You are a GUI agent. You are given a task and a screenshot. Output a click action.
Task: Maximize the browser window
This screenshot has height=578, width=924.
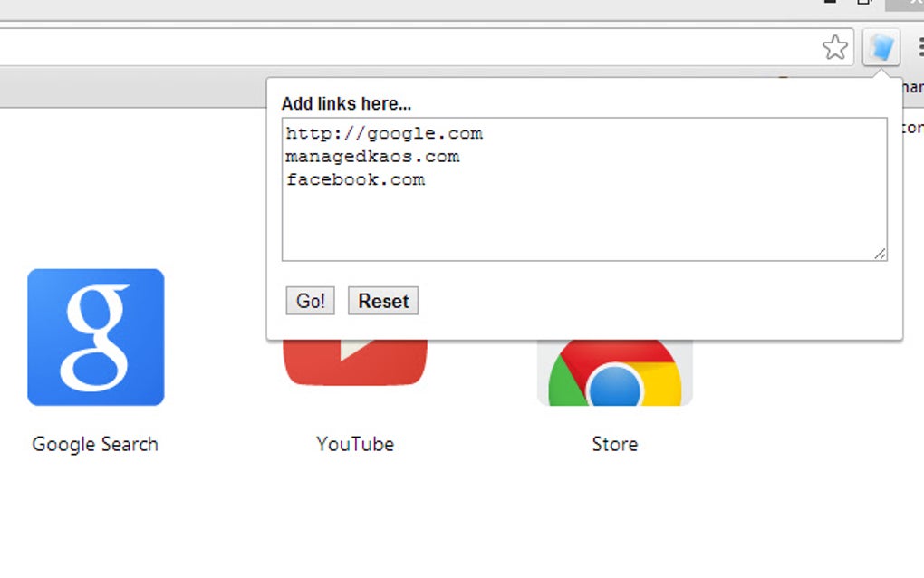[864, 3]
